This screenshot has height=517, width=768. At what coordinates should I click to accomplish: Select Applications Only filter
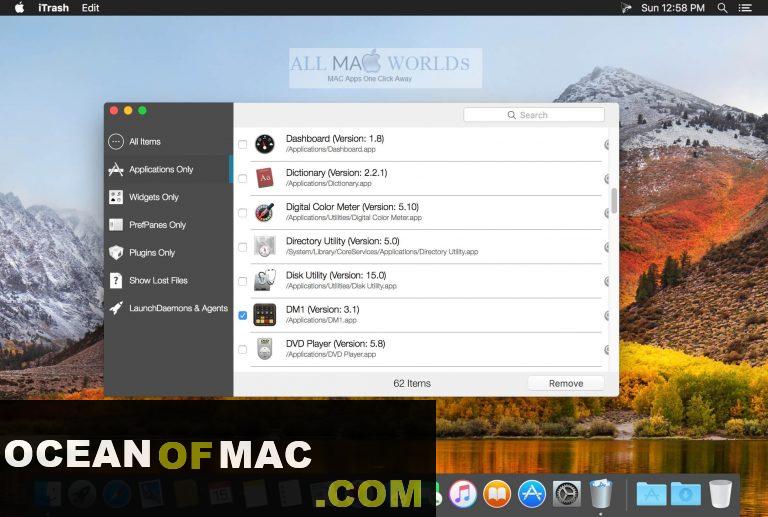pyautogui.click(x=168, y=169)
